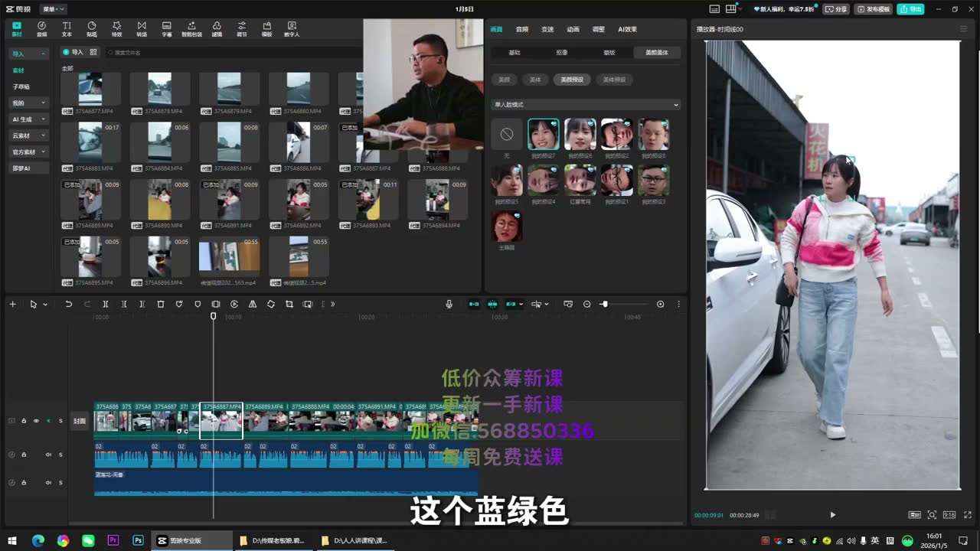Open the 文本 (Text) panel icon

click(67, 29)
